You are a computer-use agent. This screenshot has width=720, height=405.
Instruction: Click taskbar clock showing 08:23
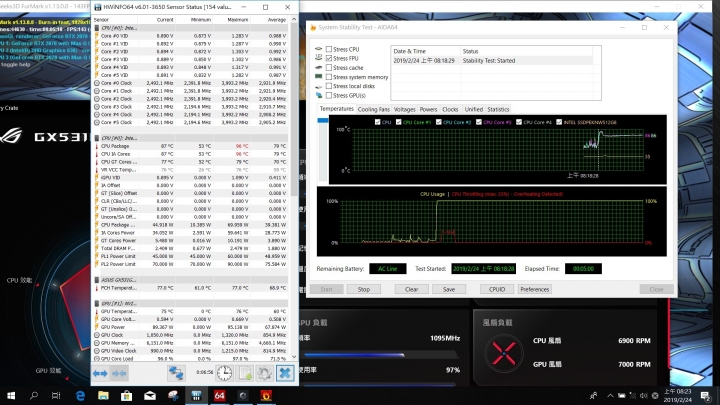[x=678, y=395]
